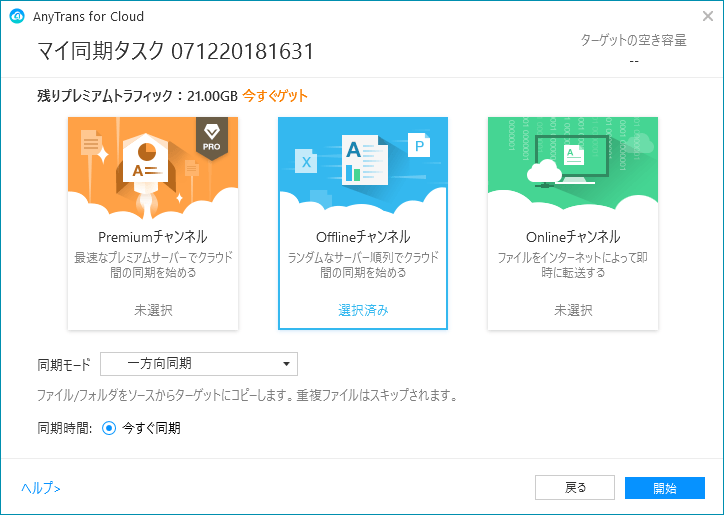
Task: Click the AnyTrans for Cloud logo icon
Action: [17, 16]
